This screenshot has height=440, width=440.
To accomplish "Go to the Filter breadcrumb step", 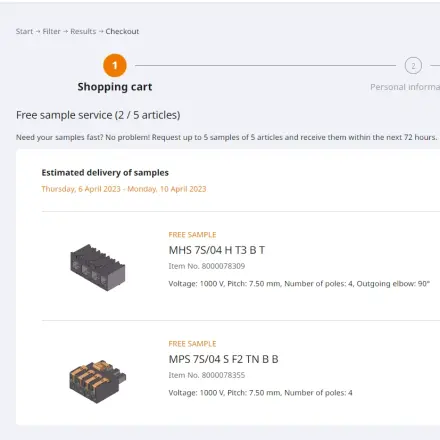I will pos(51,31).
